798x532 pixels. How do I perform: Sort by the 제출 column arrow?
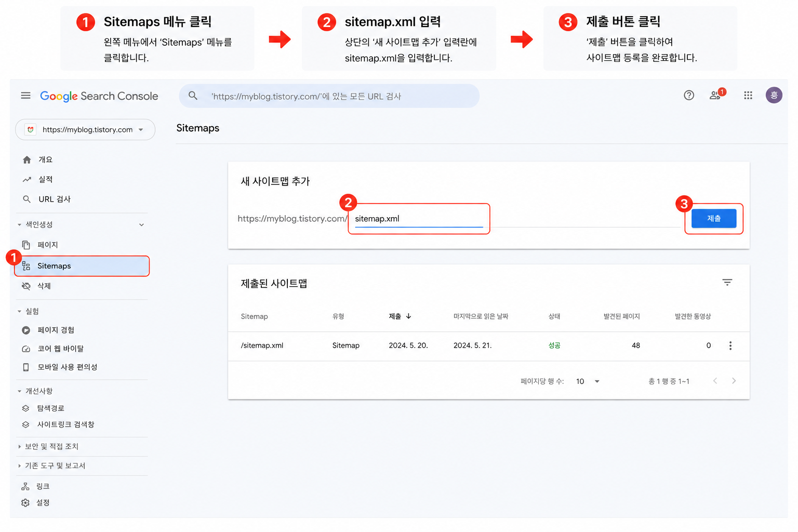(x=409, y=316)
